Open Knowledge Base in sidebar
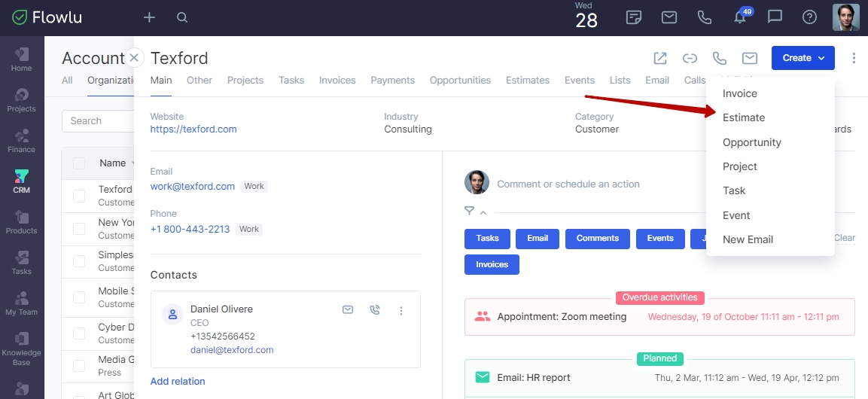The image size is (868, 399). pos(22,349)
